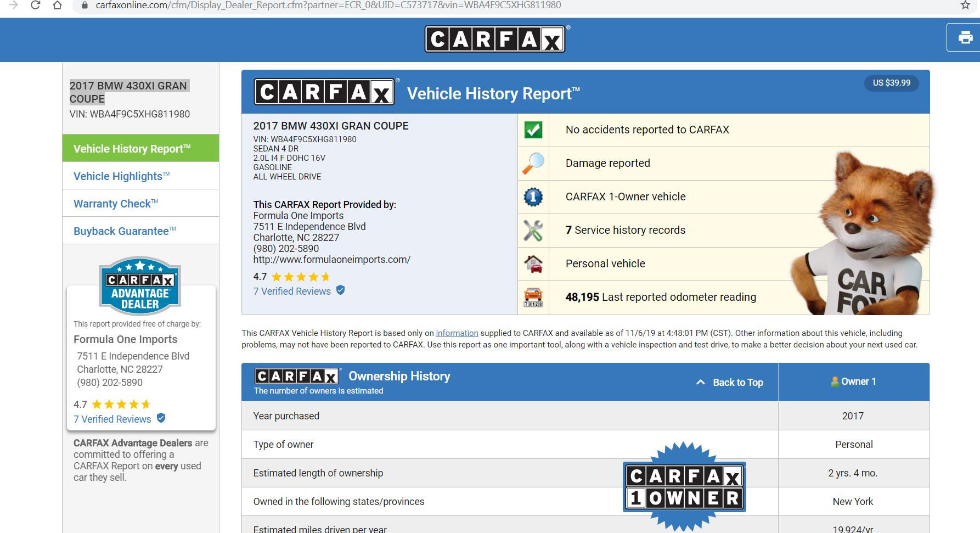Click the Owner 1 person icon
This screenshot has width=980, height=533.
point(835,381)
